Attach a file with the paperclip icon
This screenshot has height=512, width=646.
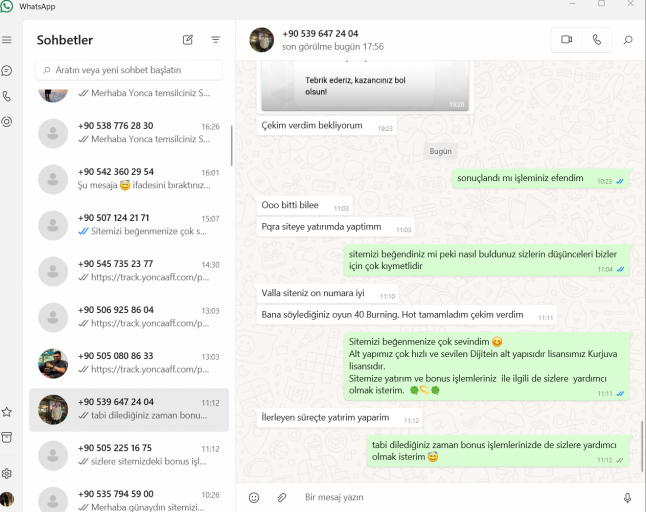pos(282,498)
